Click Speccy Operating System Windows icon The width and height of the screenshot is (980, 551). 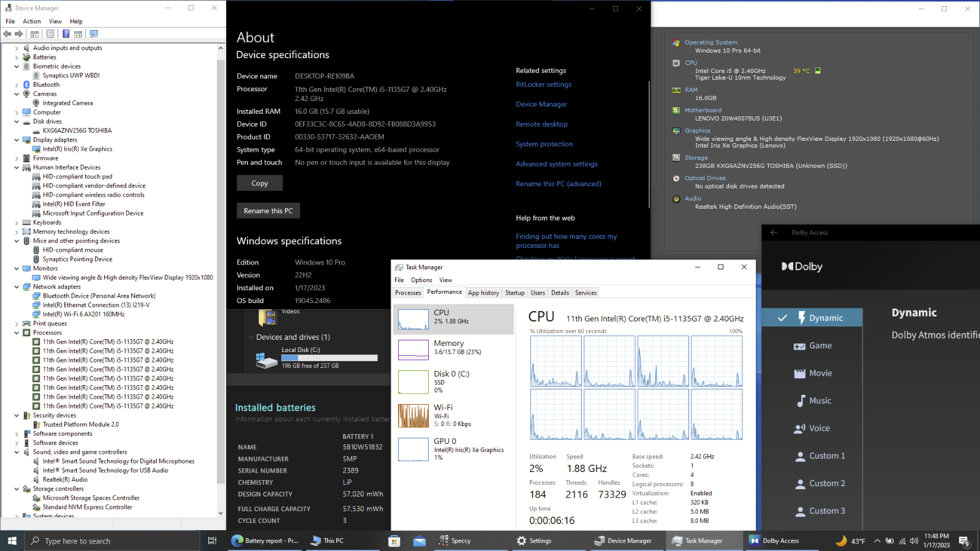(676, 43)
